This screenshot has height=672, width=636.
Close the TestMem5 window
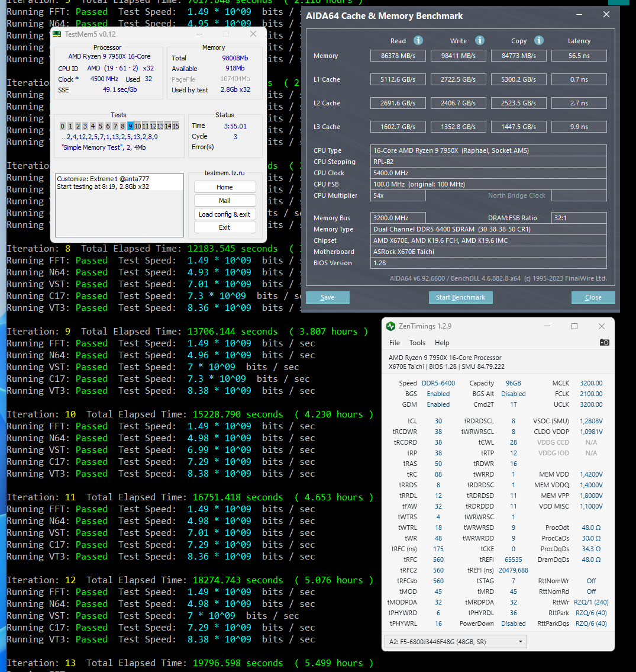(x=253, y=34)
